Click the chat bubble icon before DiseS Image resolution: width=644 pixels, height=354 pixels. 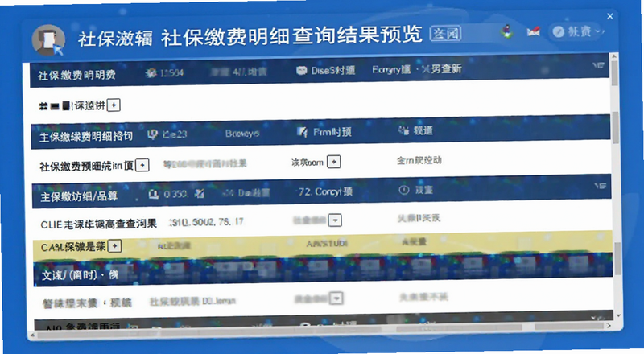(x=301, y=71)
